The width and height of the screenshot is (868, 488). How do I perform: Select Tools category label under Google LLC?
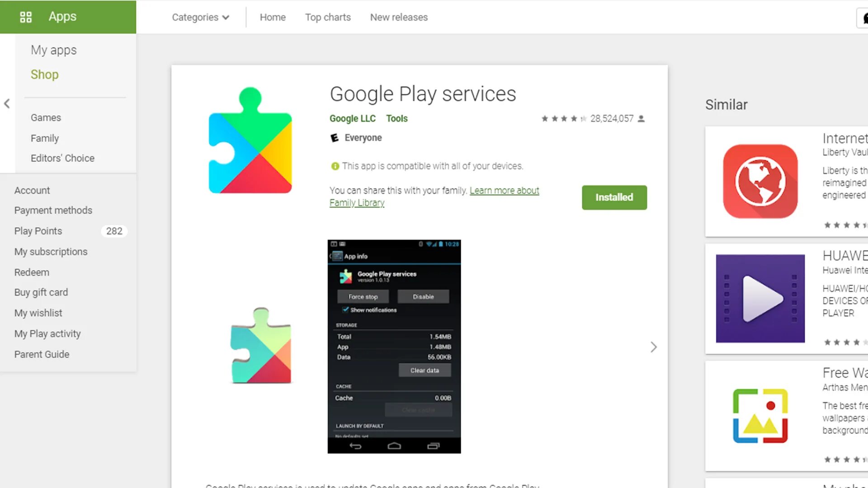[x=396, y=118]
